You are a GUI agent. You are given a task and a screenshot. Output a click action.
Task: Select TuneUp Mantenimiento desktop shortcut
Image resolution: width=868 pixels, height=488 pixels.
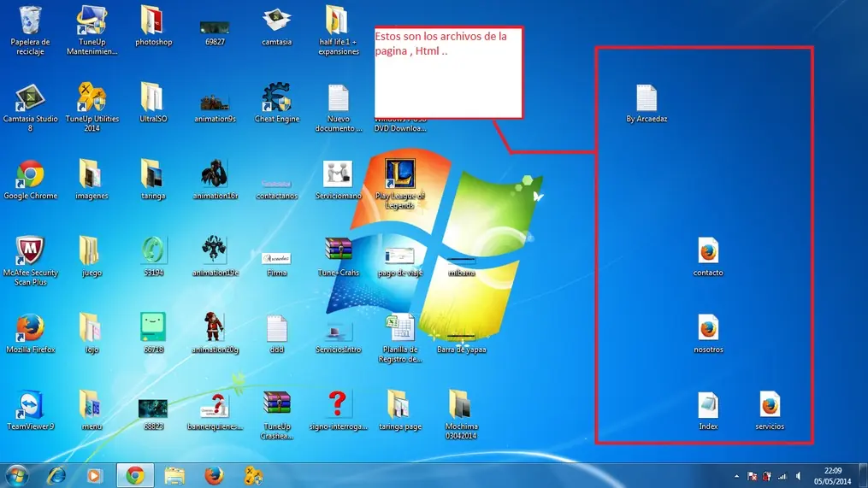[92, 22]
